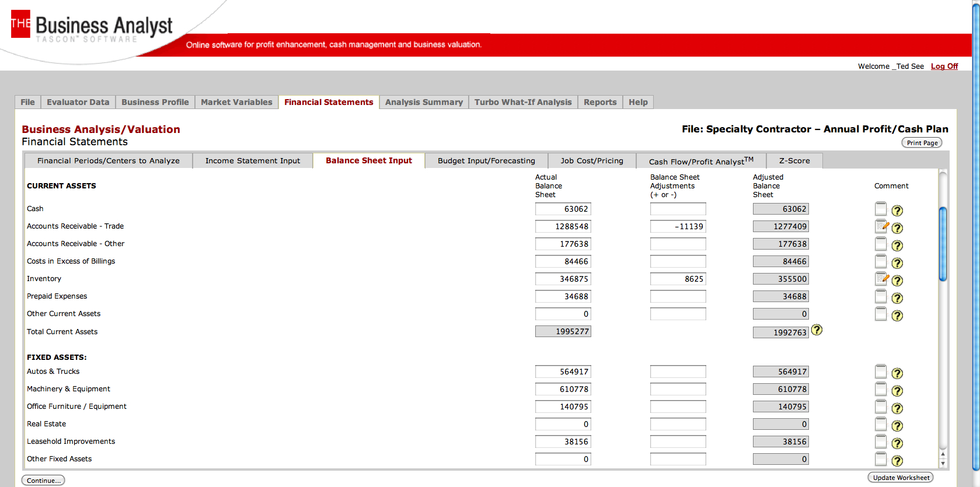Click the Cash adjustment input field

coord(678,209)
